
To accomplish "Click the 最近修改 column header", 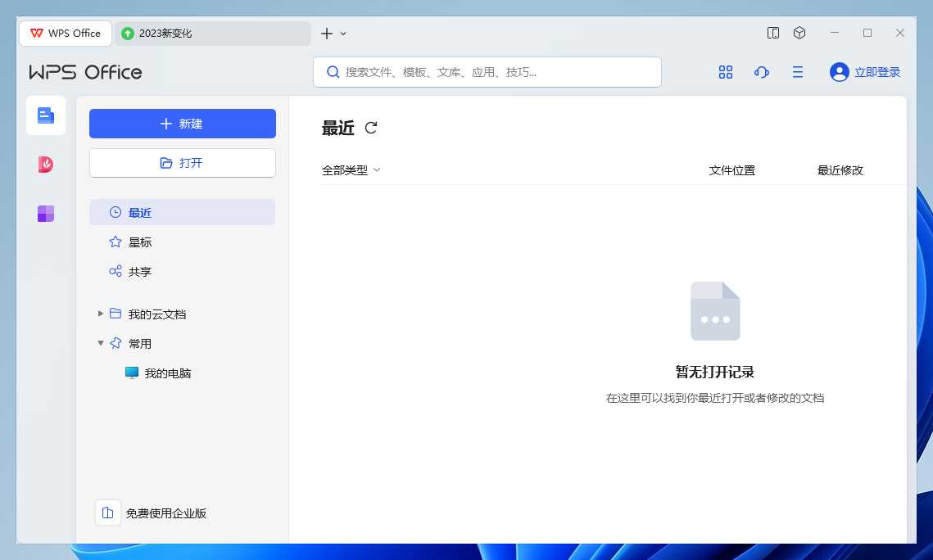I will (840, 170).
